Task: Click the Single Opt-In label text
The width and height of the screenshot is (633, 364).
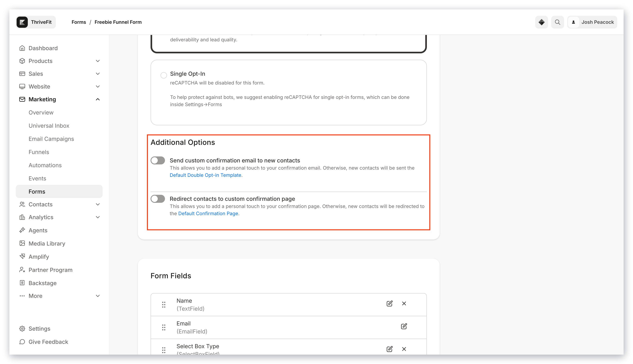Action: pos(188,74)
